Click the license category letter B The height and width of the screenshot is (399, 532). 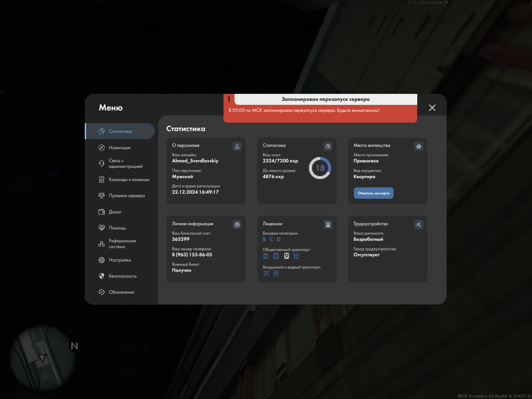(264, 239)
